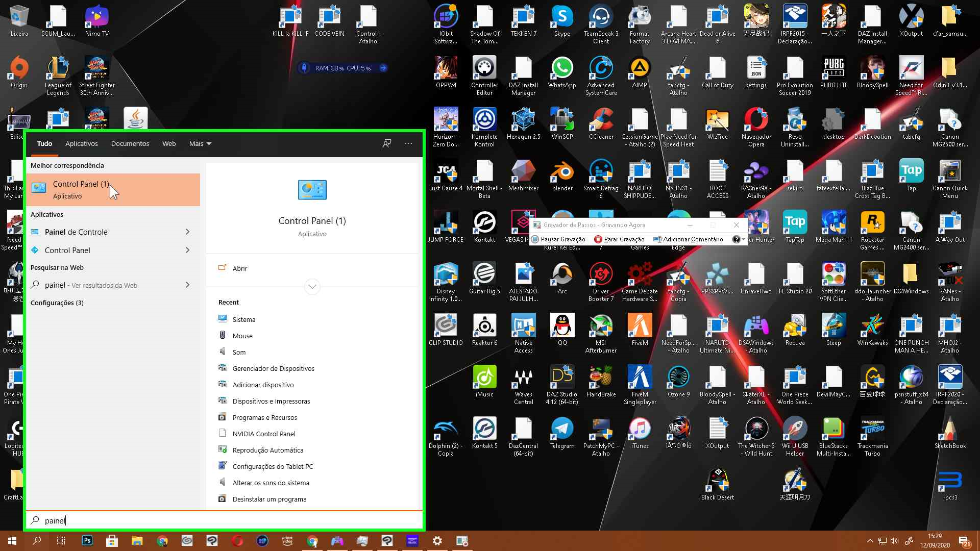
Task: Expand Painel de Controle result arrow
Action: coord(187,232)
